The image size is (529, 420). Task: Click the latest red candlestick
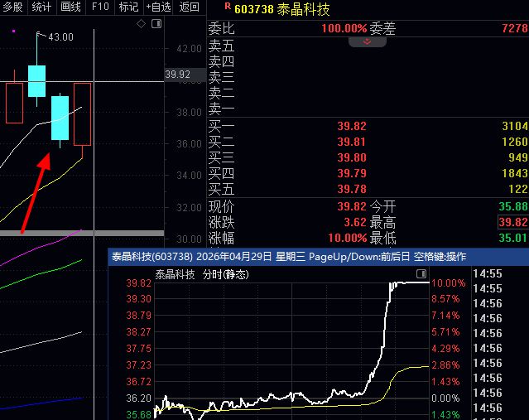tap(82, 114)
